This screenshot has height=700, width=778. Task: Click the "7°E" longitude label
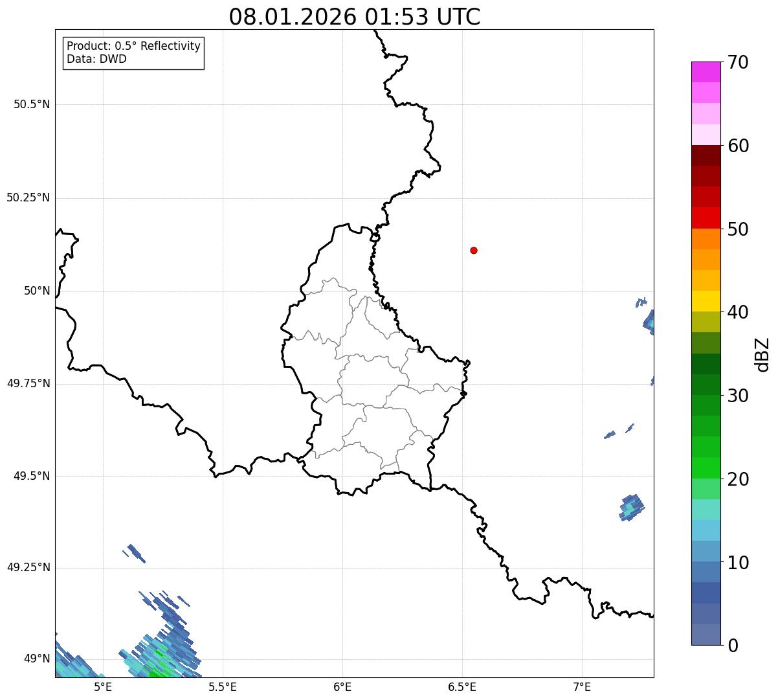point(582,687)
